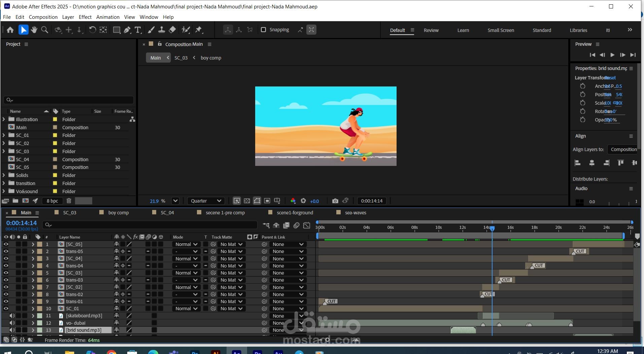
Task: Select the Type tool
Action: (x=138, y=30)
